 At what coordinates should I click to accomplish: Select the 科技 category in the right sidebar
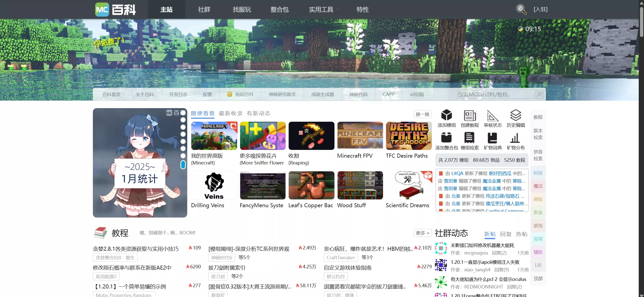click(x=538, y=173)
